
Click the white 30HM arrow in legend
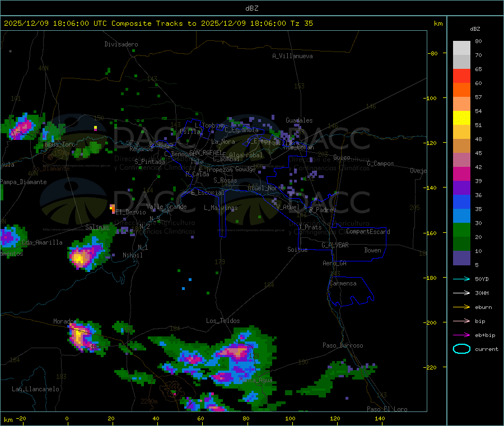(x=461, y=293)
